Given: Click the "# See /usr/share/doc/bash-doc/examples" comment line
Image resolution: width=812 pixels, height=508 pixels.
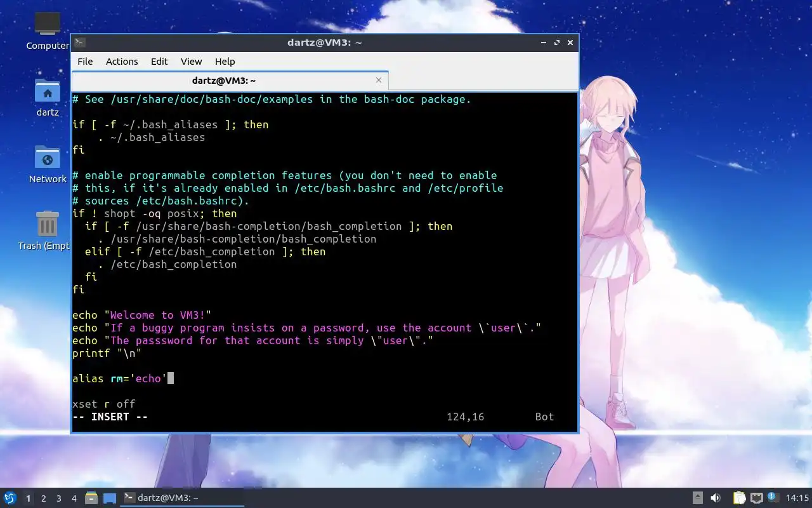Looking at the screenshot, I should [272, 99].
